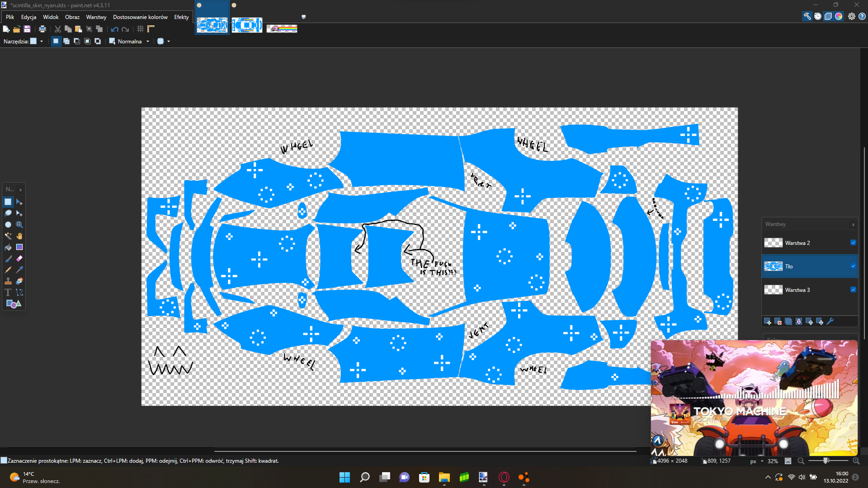
Task: Open the Warstwy menu
Action: click(96, 17)
